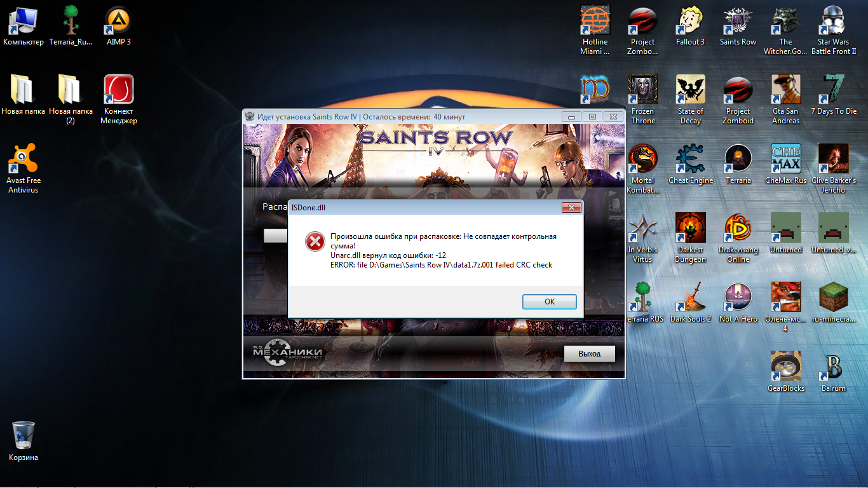Select the Олень-мс... 4 shortcut

click(785, 308)
